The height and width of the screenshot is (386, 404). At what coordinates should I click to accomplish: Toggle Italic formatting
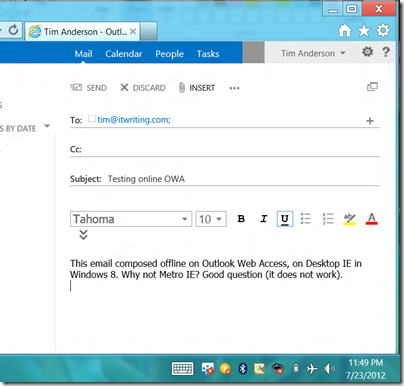pyautogui.click(x=263, y=219)
